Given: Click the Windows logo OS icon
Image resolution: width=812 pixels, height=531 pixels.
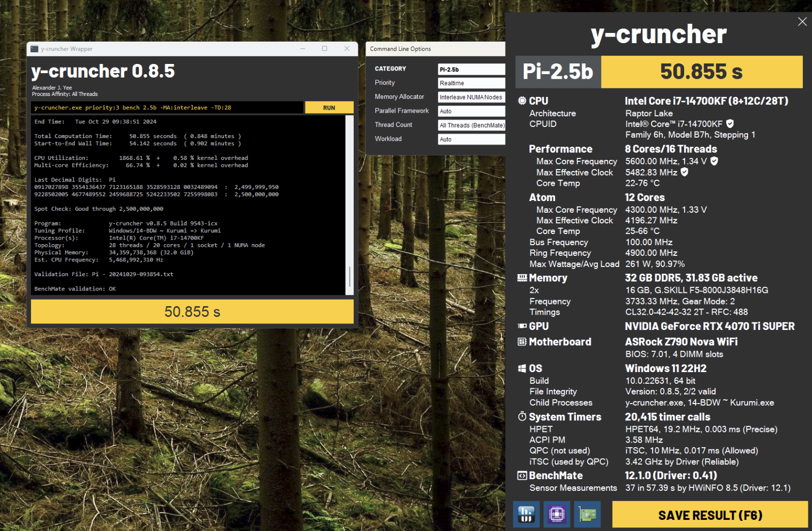Looking at the screenshot, I should [522, 368].
